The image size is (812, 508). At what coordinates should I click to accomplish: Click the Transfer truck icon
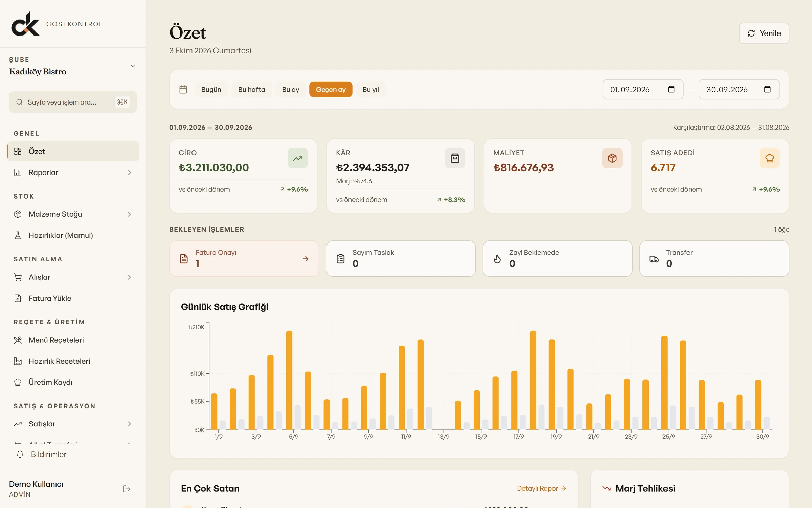click(654, 259)
